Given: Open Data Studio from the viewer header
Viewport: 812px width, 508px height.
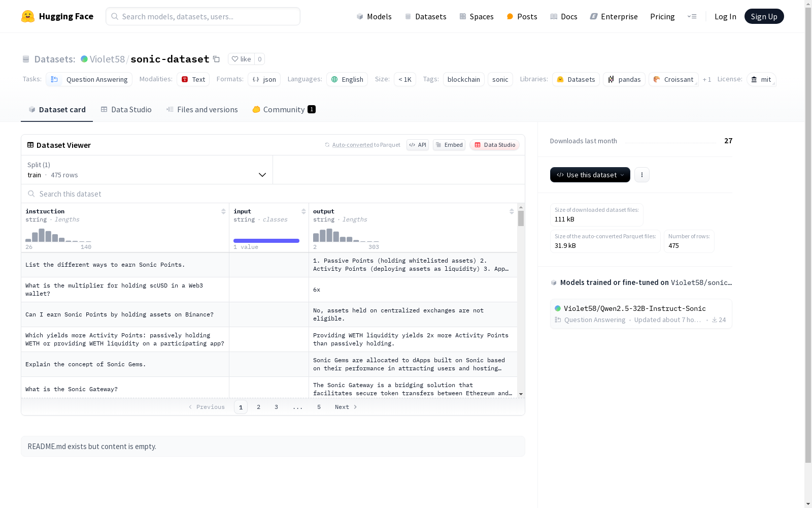Looking at the screenshot, I should click(x=494, y=145).
